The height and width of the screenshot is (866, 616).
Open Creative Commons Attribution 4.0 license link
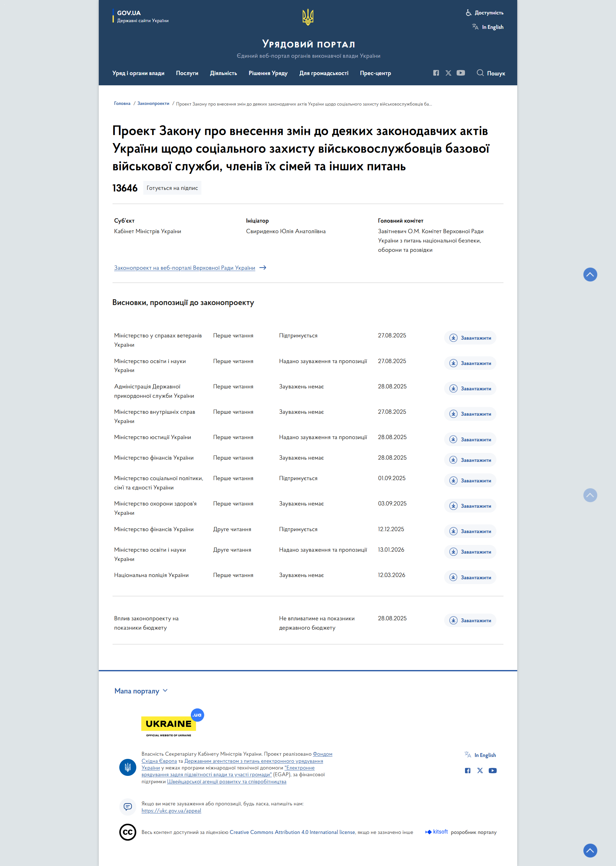click(292, 832)
